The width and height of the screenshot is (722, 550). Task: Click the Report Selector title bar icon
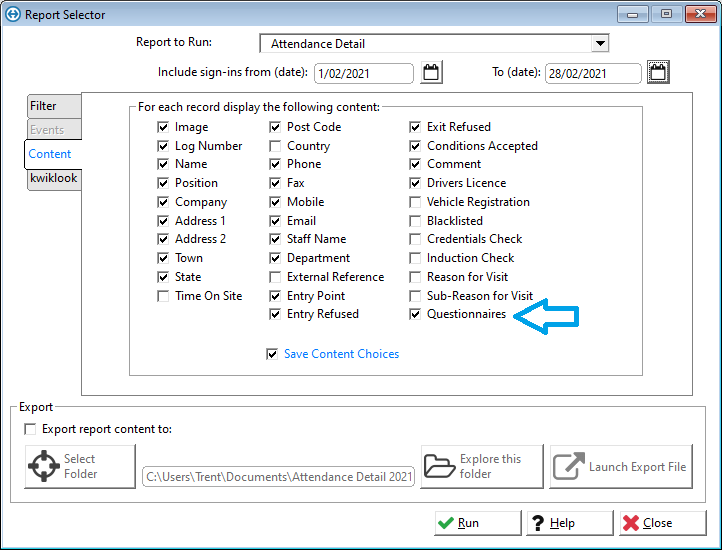[x=12, y=14]
